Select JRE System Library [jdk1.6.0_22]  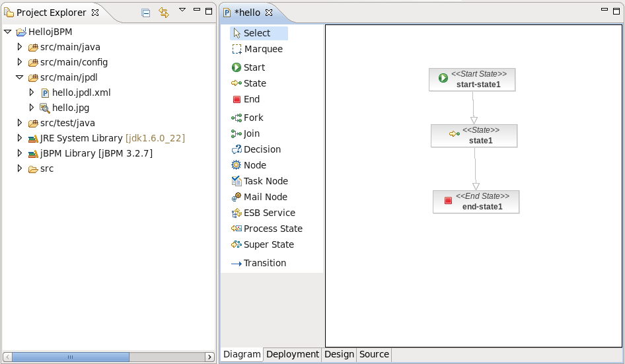pyautogui.click(x=112, y=138)
